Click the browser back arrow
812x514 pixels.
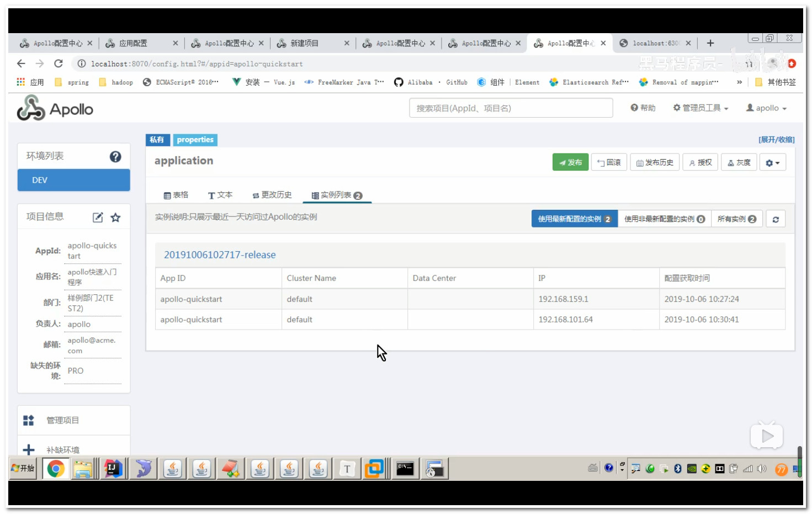coord(21,63)
